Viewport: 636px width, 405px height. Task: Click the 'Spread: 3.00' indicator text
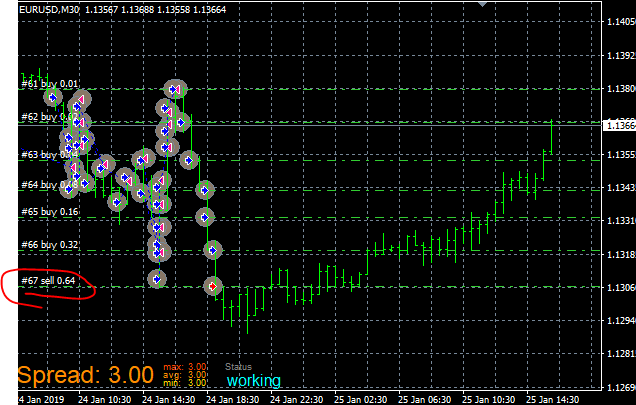pos(86,374)
